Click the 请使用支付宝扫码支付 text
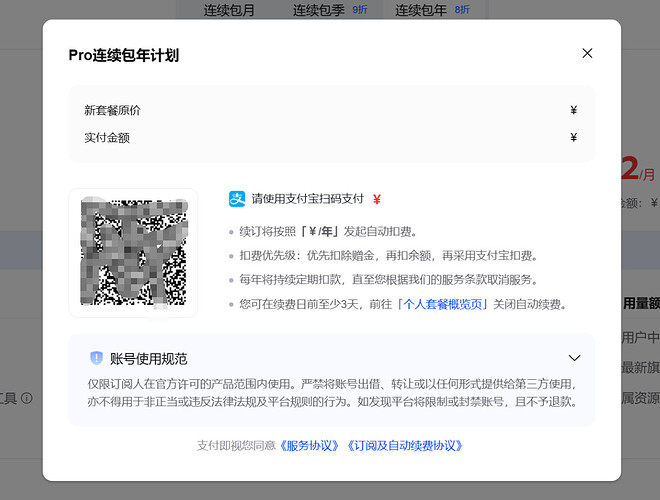Image resolution: width=660 pixels, height=500 pixels. tap(308, 199)
